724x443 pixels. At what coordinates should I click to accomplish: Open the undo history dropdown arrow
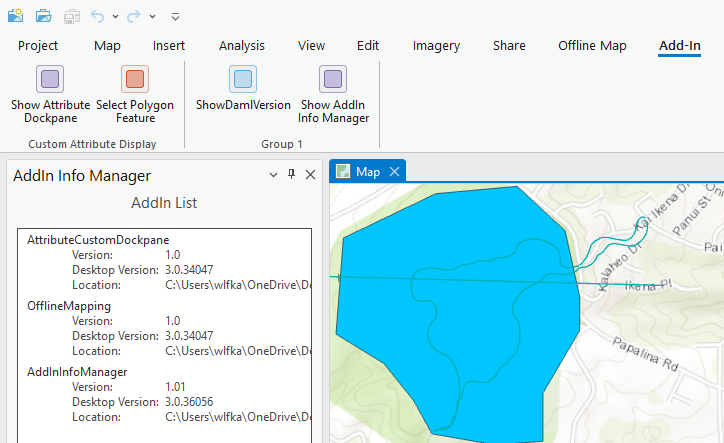[115, 17]
